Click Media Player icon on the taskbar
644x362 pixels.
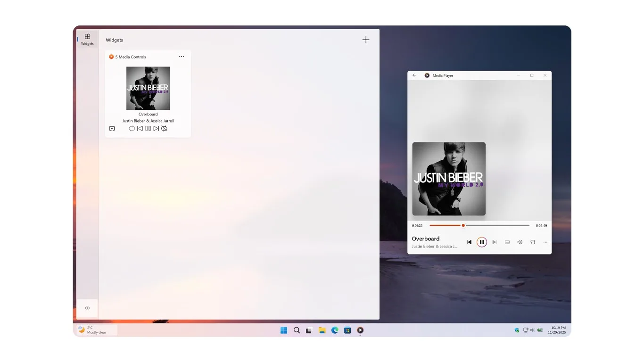[x=360, y=330]
